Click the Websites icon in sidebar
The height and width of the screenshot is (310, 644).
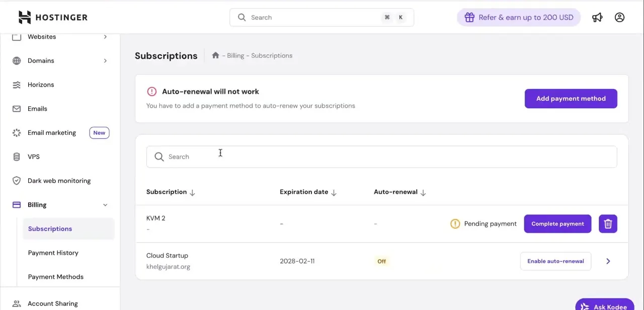point(17,37)
